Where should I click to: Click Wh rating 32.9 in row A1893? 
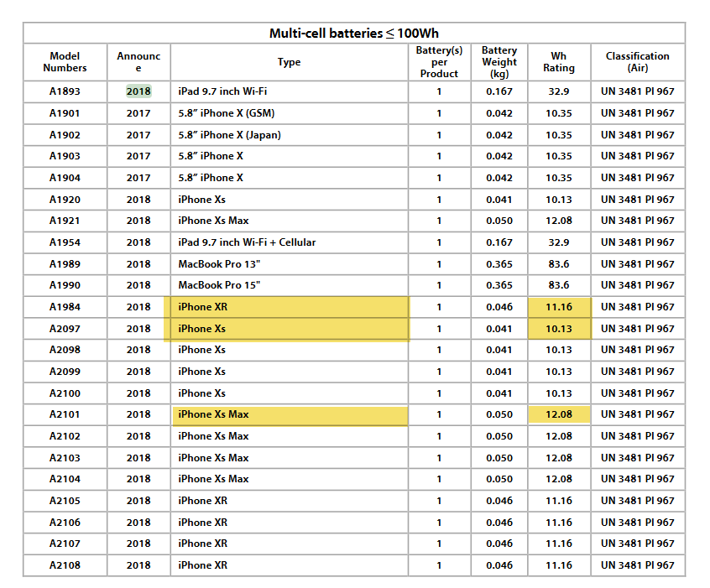pos(559,91)
